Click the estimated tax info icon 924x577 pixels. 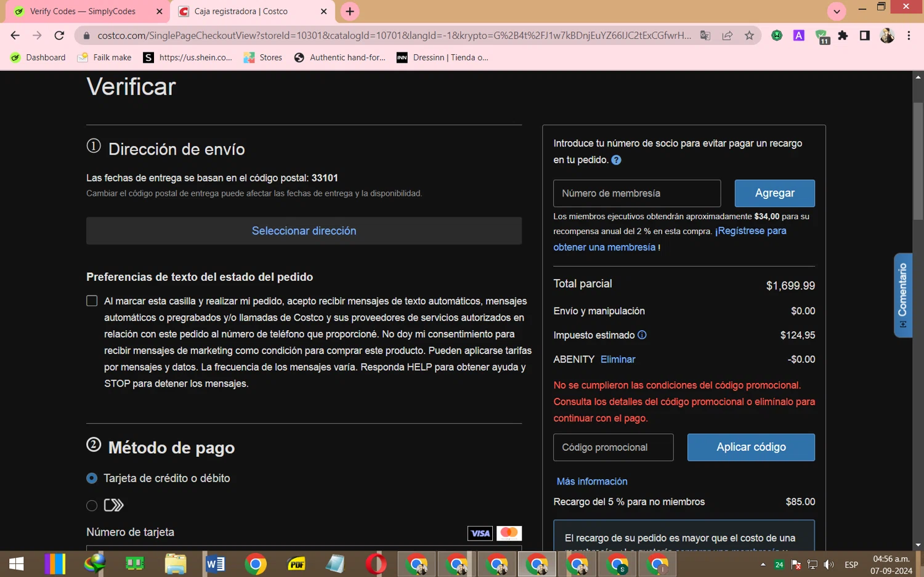[x=642, y=335]
